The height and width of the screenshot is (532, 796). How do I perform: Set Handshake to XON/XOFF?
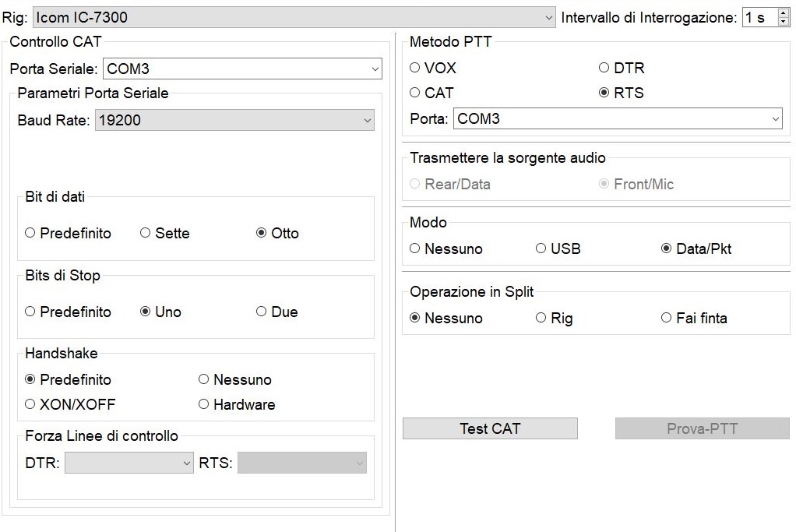pyautogui.click(x=30, y=404)
